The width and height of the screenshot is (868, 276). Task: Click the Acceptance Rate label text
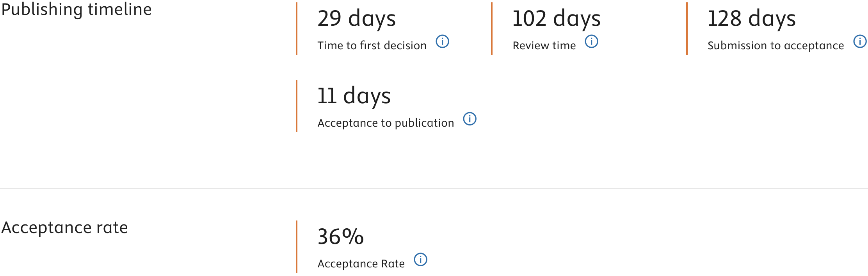point(361,264)
